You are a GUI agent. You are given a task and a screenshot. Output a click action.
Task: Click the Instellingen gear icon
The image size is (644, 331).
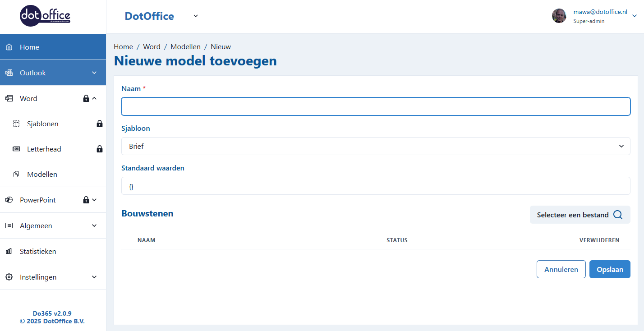point(9,277)
